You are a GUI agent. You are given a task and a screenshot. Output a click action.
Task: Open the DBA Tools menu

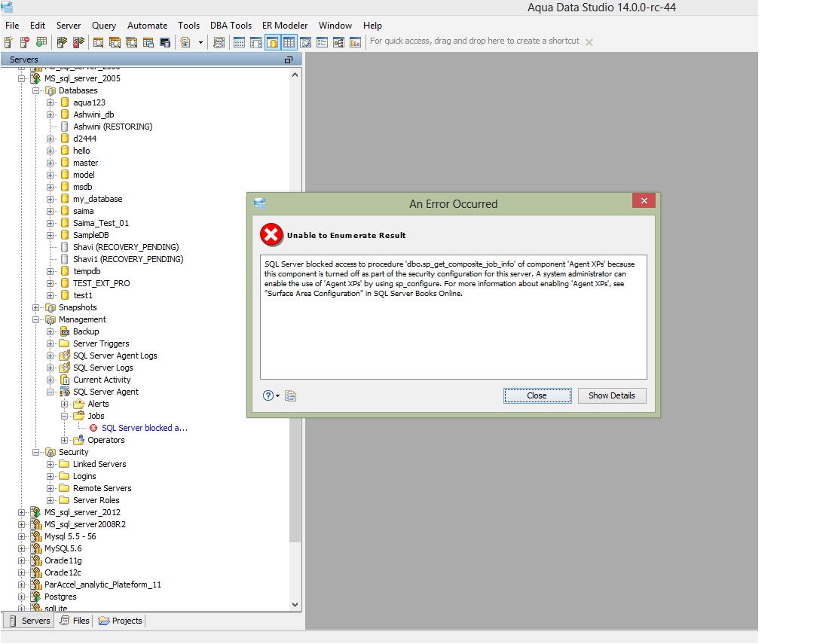pos(231,26)
